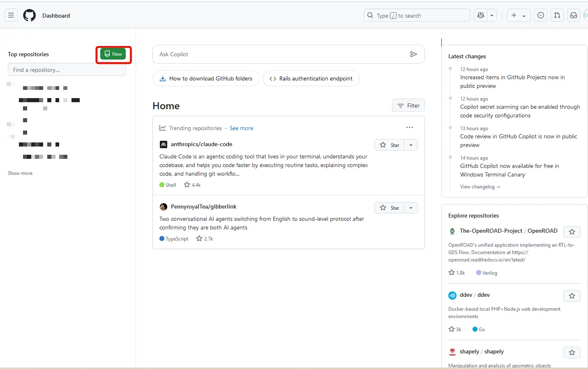This screenshot has height=369, width=588.
Task: Open Copilot in Windows Terminal Canary changelog
Action: 510,170
